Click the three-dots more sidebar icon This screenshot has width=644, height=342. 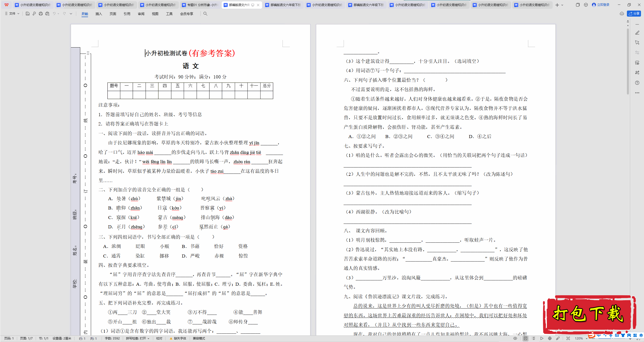[637, 93]
